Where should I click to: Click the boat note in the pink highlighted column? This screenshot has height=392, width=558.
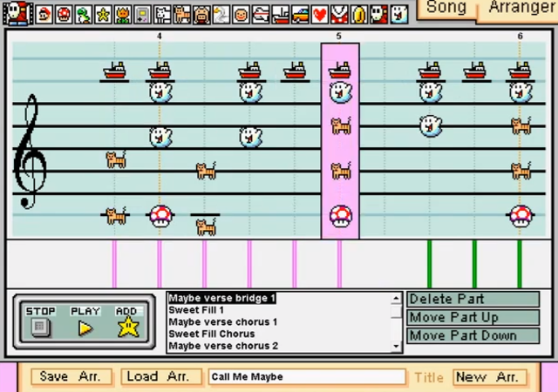coord(340,70)
